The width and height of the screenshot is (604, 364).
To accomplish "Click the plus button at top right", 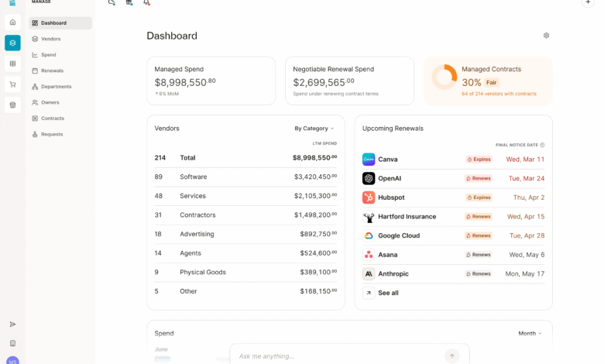I will tap(587, 2).
